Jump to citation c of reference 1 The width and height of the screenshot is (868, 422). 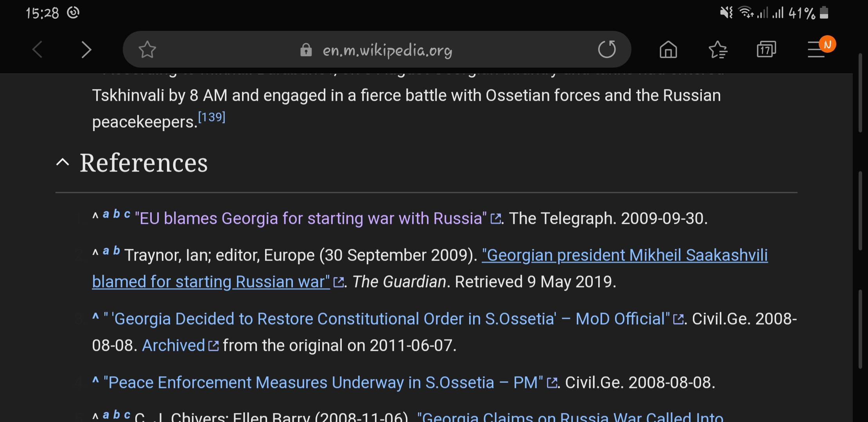(x=127, y=214)
